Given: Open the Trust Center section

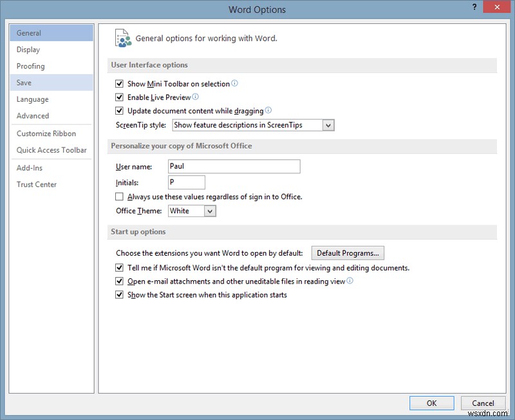Looking at the screenshot, I should (x=37, y=184).
